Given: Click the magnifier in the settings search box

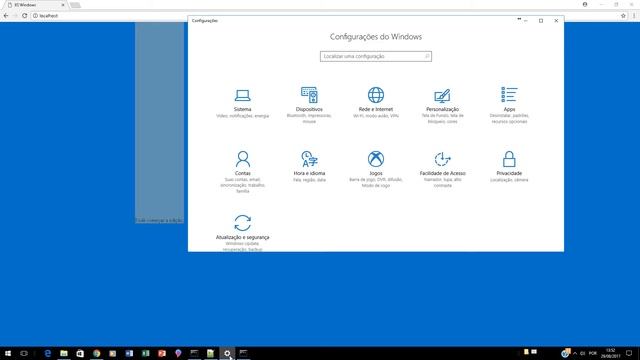Looking at the screenshot, I should (x=427, y=56).
